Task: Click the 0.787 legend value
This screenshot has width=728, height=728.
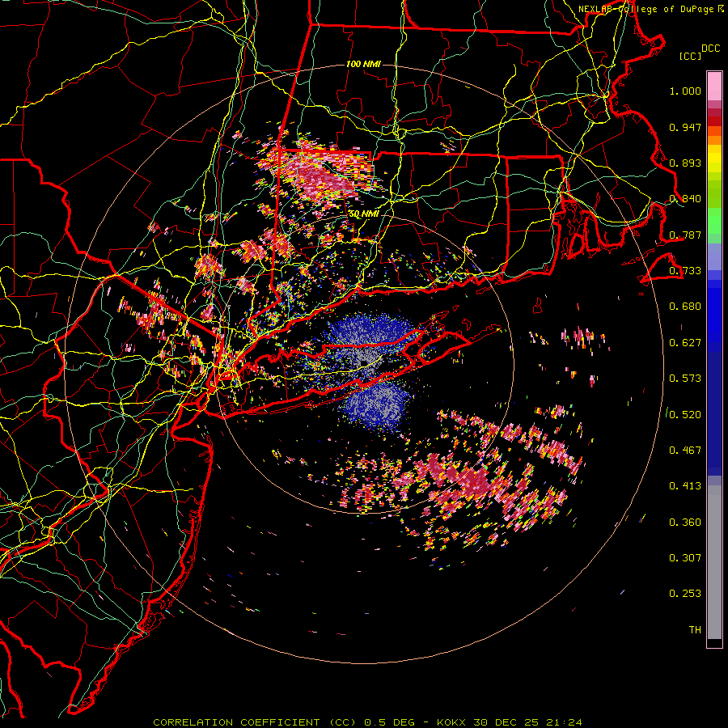Action: [x=685, y=235]
